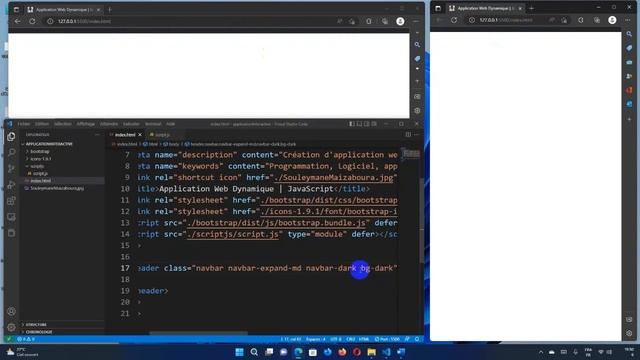Click the Outlook icon in right browser sidebar
The image size is (640, 360).
click(629, 104)
